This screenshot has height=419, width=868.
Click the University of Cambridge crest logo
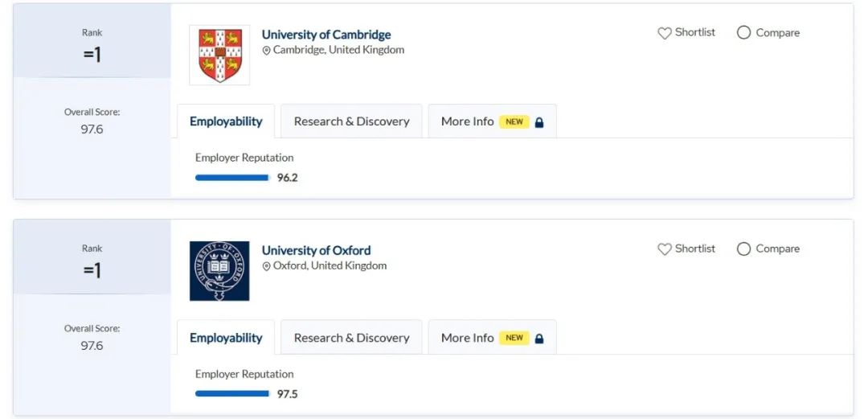coord(219,55)
